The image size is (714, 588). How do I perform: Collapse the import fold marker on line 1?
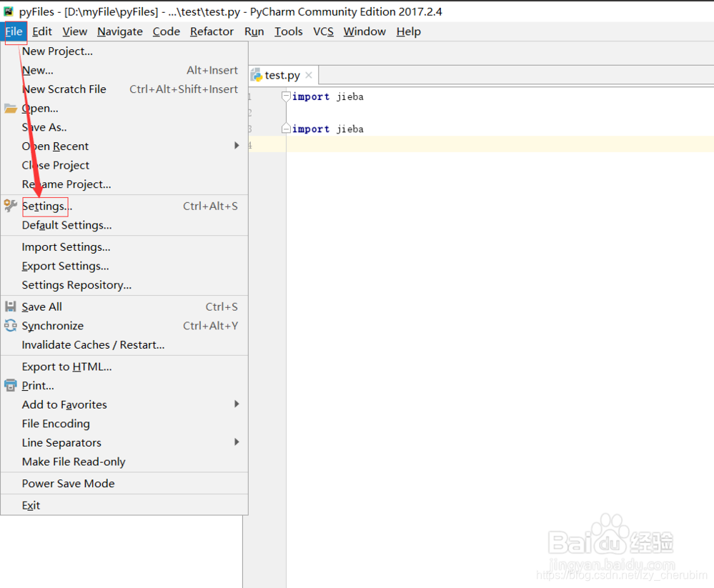click(286, 96)
